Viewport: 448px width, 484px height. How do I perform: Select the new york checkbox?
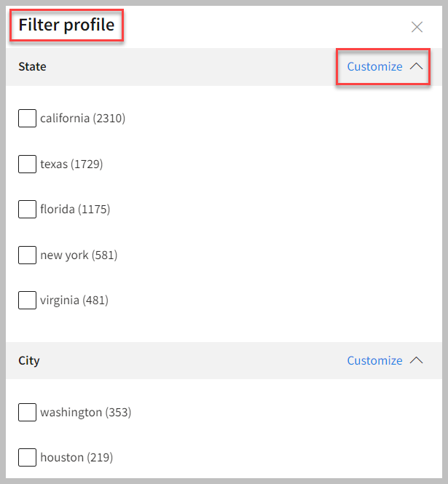point(27,255)
